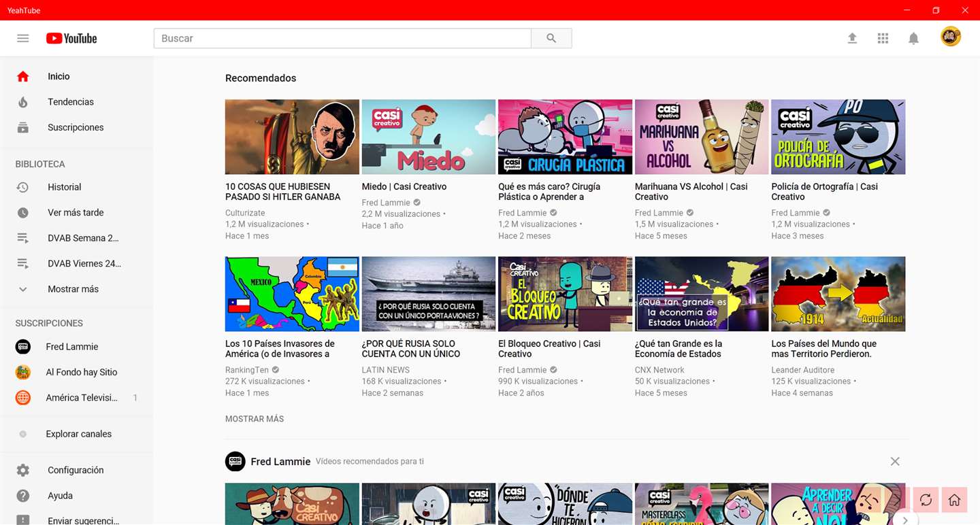The image size is (980, 525).
Task: Open the Cirugía Plástica video thumbnail
Action: pos(565,137)
